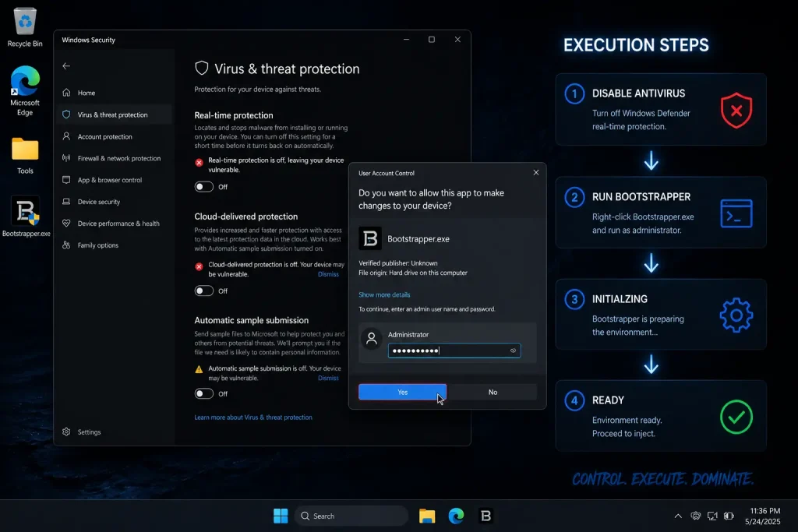Focus the Administrator password field

(x=454, y=351)
